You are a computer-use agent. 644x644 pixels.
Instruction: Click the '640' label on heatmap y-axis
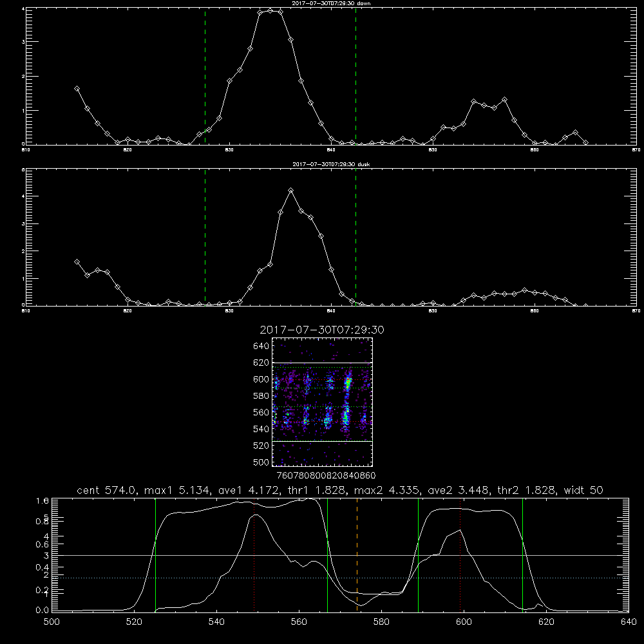coord(261,346)
